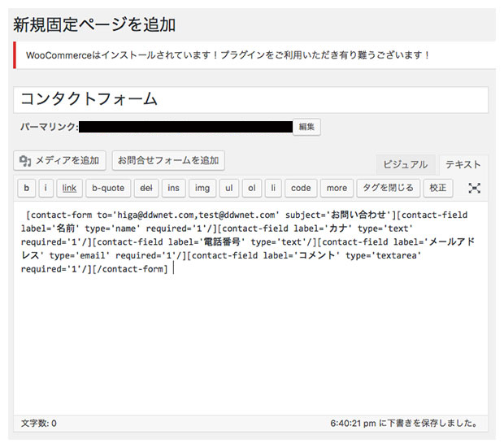Image resolution: width=504 pixels, height=448 pixels.
Task: Click the メディアを追加 button
Action: coord(60,160)
